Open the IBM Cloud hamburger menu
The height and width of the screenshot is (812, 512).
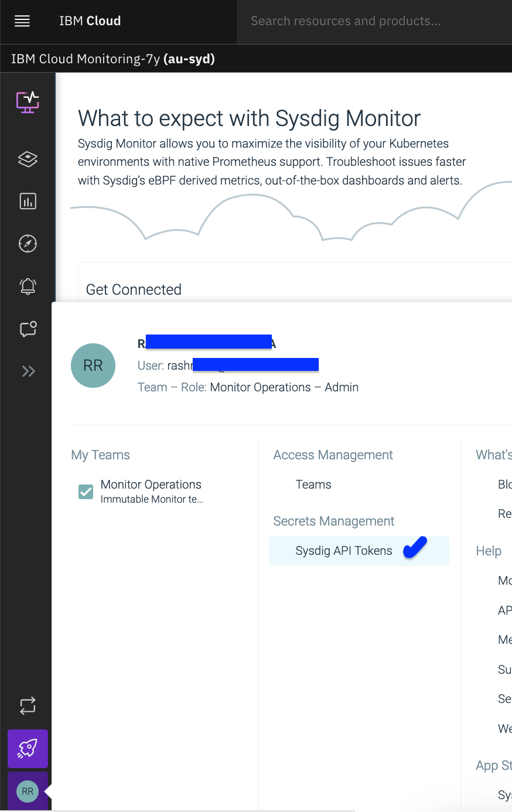click(22, 21)
